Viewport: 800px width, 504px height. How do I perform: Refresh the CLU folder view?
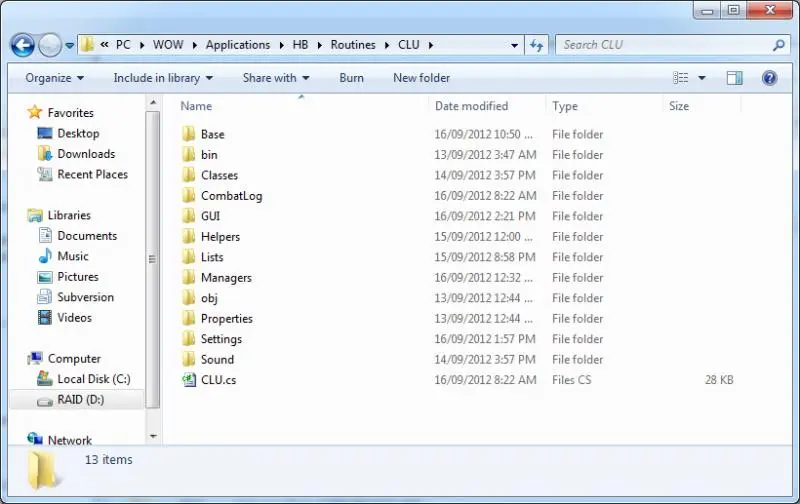pos(536,45)
